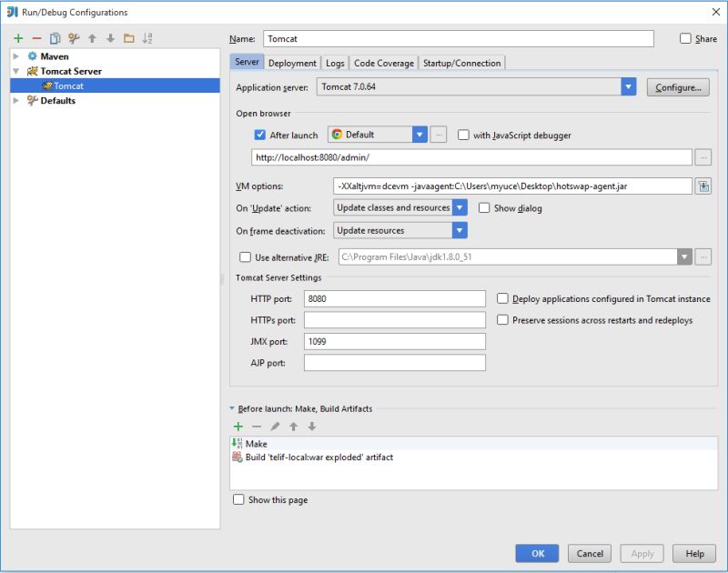Add a before launch task
This screenshot has width=728, height=573.
238,427
